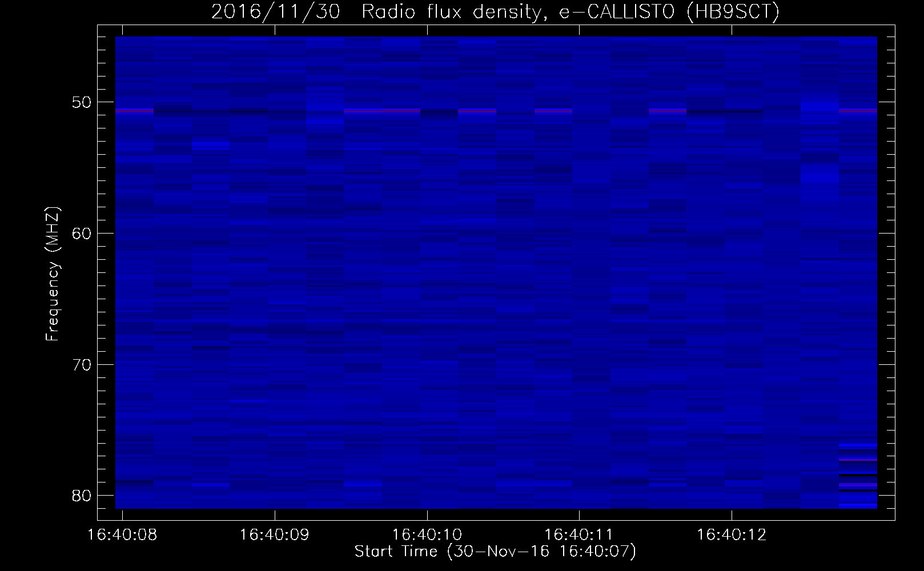924x571 pixels.
Task: Click the 16:40:08 time tick label
Action: click(x=122, y=535)
